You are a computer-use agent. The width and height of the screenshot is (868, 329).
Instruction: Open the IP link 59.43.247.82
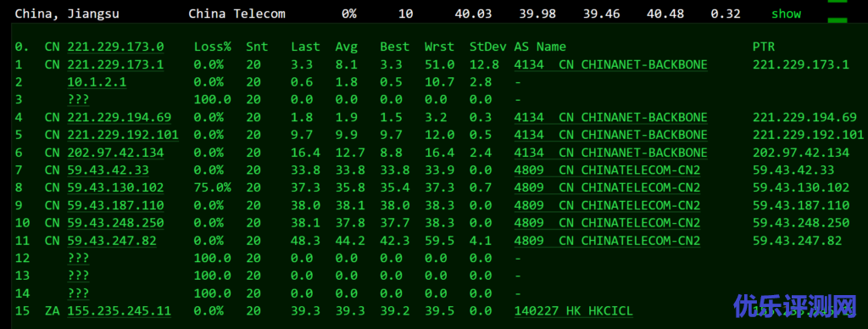(112, 241)
